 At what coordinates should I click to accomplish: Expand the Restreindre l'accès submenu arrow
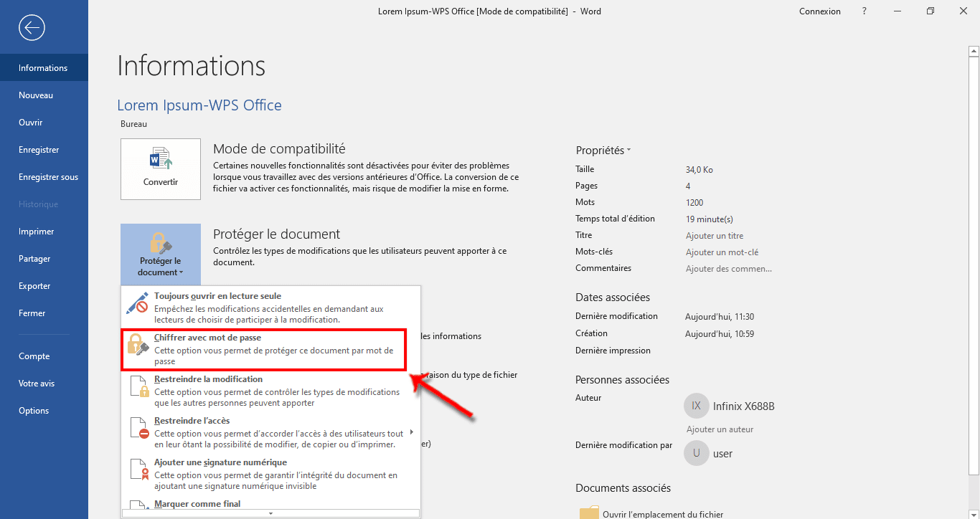pyautogui.click(x=412, y=432)
